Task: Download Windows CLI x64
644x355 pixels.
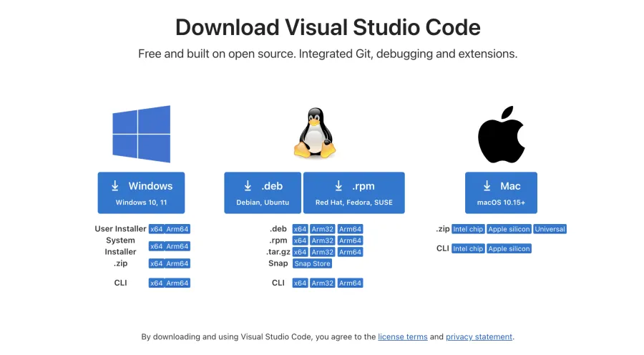Action: pyautogui.click(x=156, y=283)
